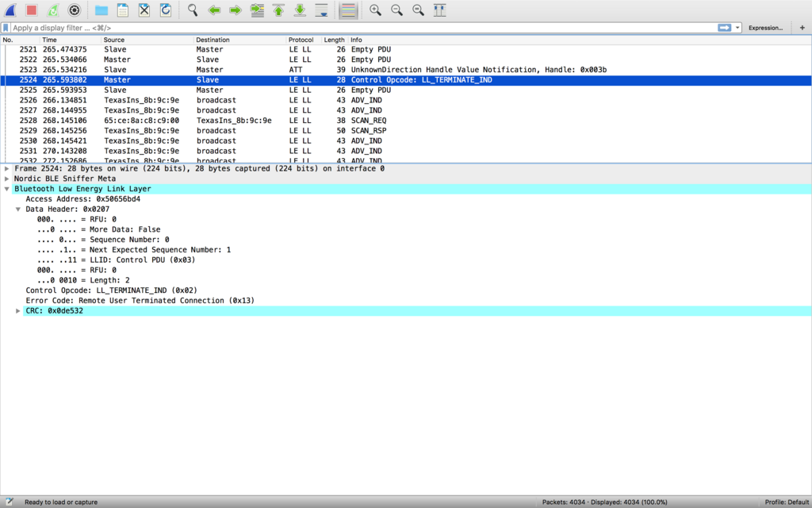Image resolution: width=812 pixels, height=508 pixels.
Task: Expand the CRC: 0x0de532 node
Action: 18,311
